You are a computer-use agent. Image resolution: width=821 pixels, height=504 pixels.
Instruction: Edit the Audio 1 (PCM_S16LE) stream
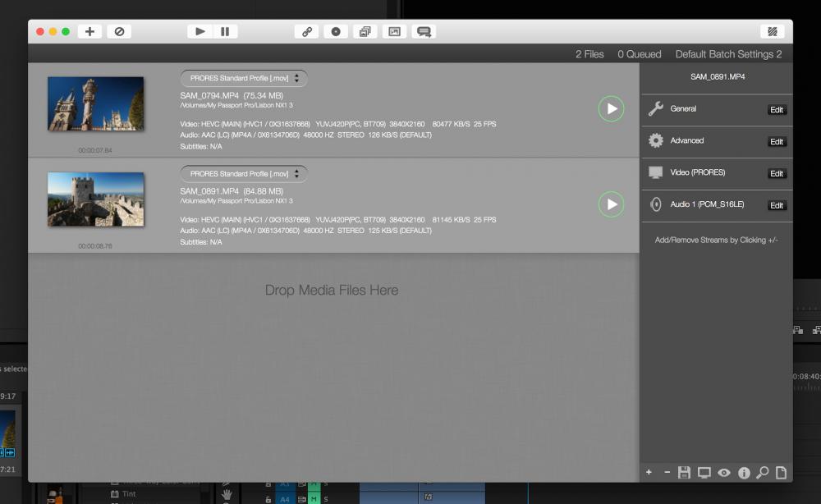pyautogui.click(x=777, y=206)
